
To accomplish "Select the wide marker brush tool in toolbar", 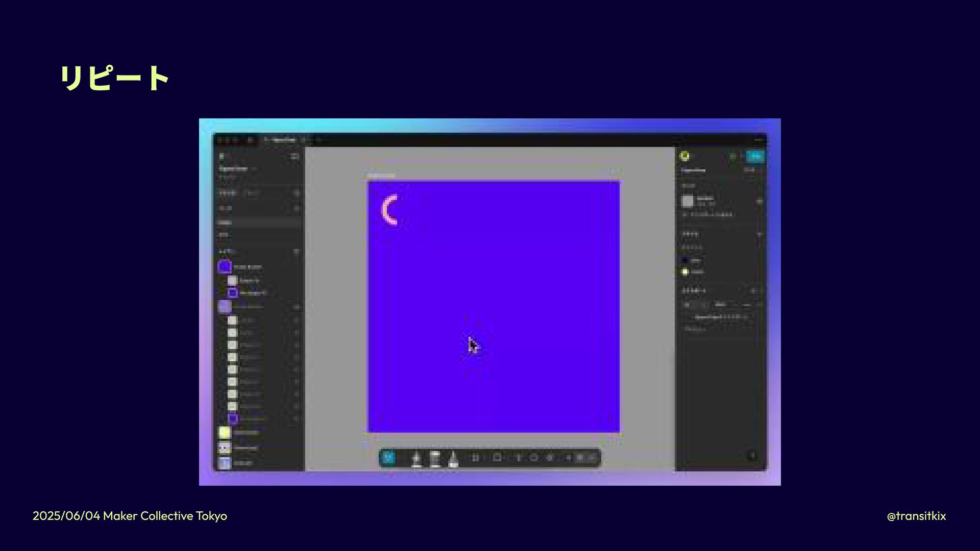I will (435, 459).
